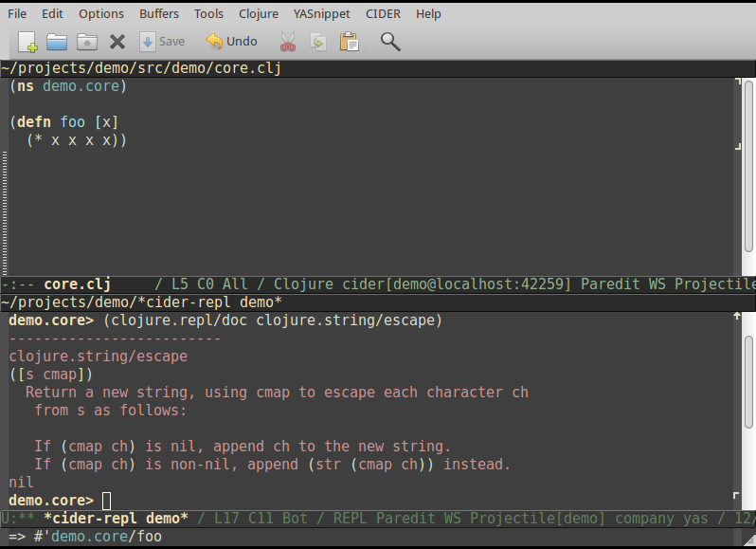756x549 pixels.
Task: Open a file with the folder icon
Action: coord(57,42)
